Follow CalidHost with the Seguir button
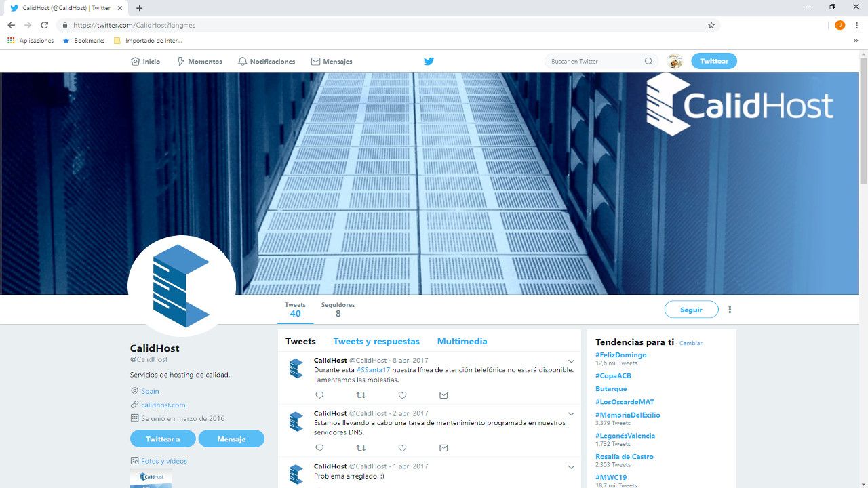 [x=691, y=310]
